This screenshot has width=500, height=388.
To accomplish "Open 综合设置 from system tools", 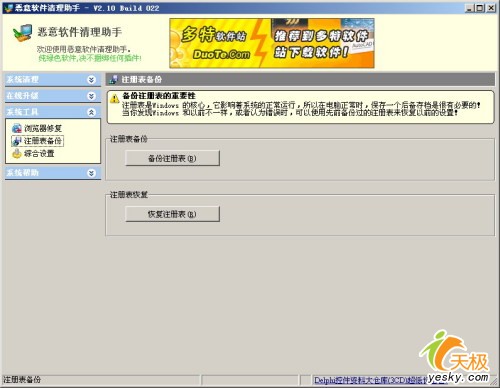I will [39, 154].
